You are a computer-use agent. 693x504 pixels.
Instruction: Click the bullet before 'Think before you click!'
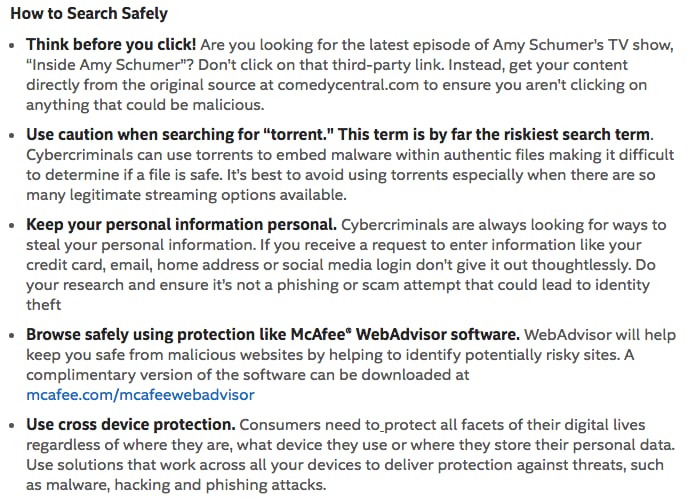click(x=12, y=45)
